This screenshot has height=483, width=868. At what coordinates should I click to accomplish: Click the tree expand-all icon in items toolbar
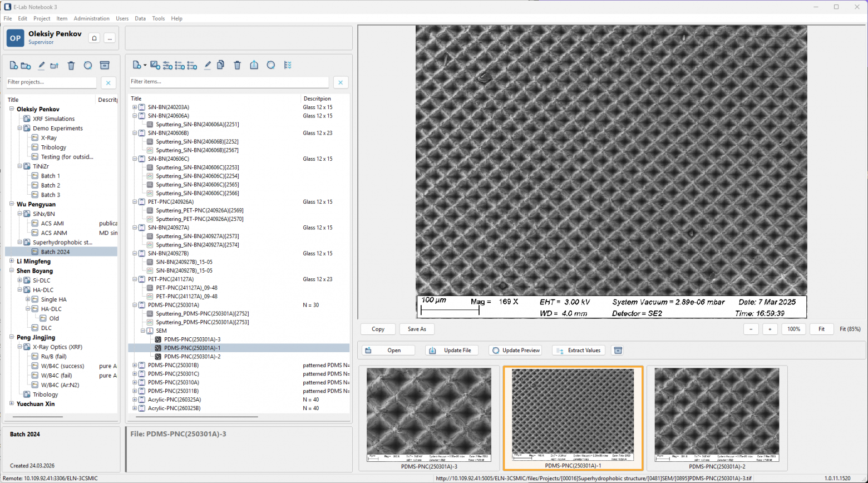[x=288, y=65]
